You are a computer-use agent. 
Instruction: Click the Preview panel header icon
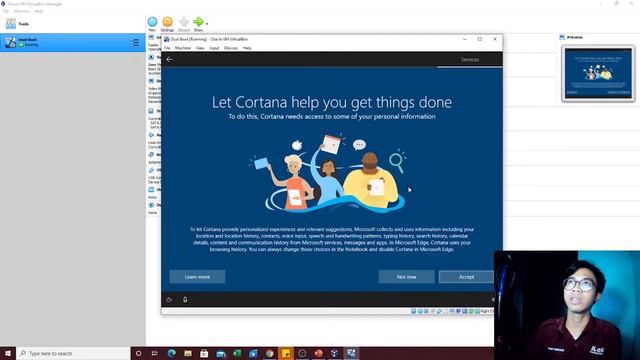tap(562, 37)
